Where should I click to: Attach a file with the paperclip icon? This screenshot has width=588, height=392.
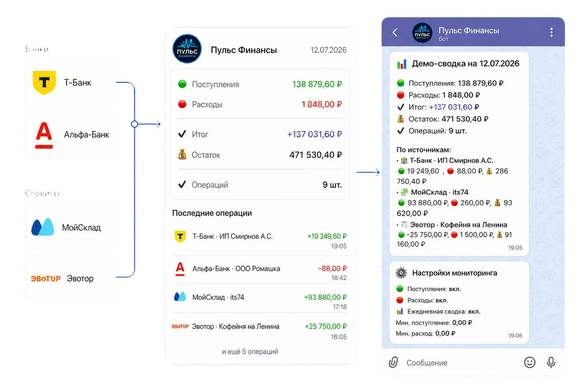(393, 362)
